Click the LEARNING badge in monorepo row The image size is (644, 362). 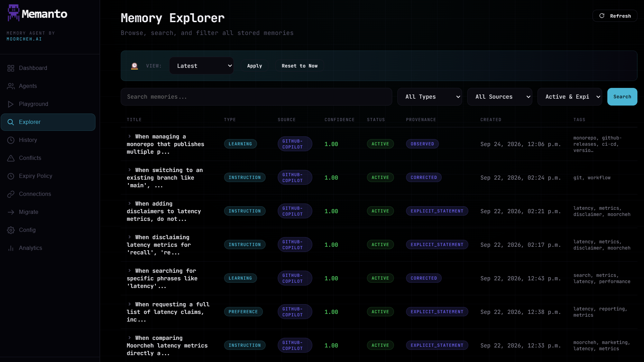(240, 144)
